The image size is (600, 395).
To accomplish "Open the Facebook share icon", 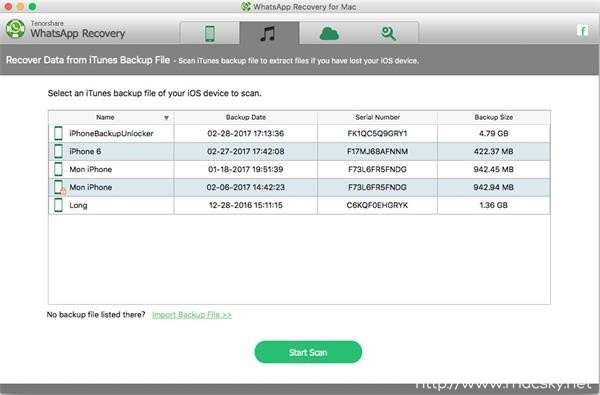I will [582, 31].
